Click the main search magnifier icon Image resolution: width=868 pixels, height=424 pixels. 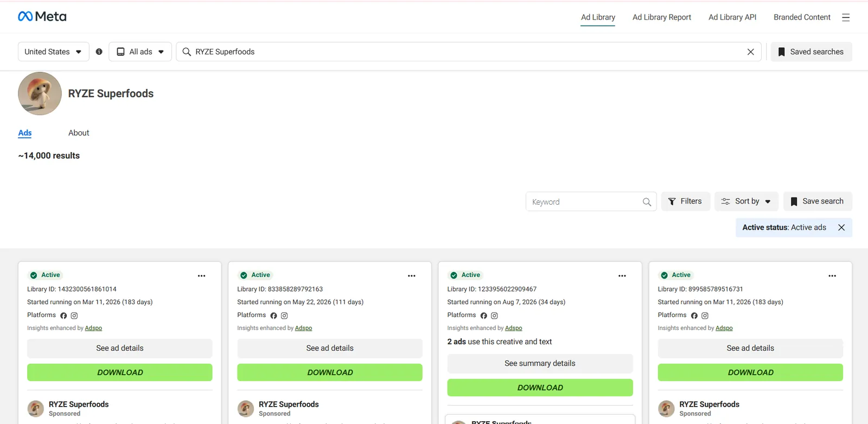point(187,52)
